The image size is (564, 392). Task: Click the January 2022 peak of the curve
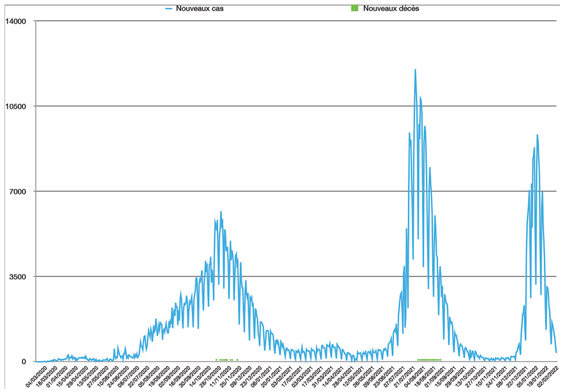pyautogui.click(x=537, y=135)
